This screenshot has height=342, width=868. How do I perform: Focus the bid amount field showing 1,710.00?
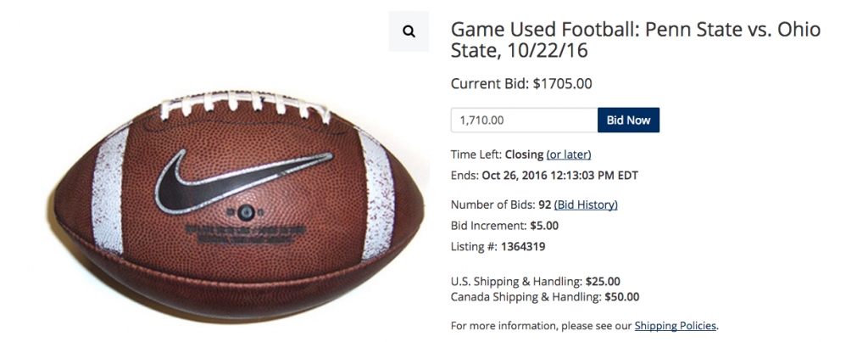[x=524, y=121]
